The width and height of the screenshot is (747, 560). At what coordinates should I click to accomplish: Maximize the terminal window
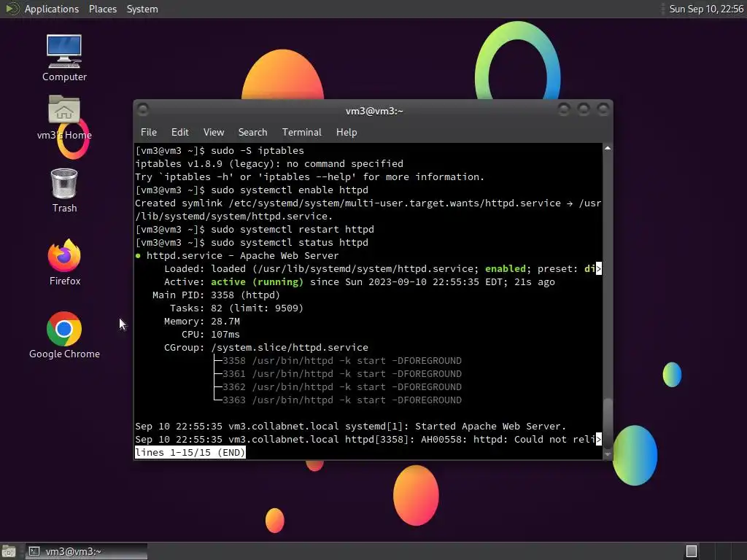pos(584,109)
